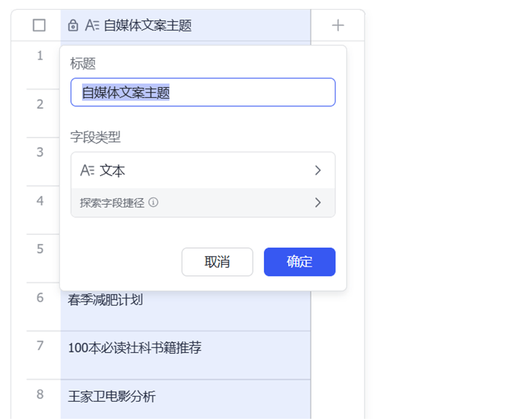Click the chevron arrow on 文本 row

click(318, 170)
